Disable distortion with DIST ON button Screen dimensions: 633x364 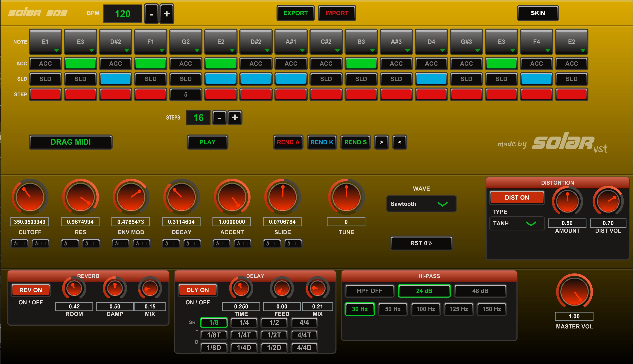pyautogui.click(x=517, y=198)
